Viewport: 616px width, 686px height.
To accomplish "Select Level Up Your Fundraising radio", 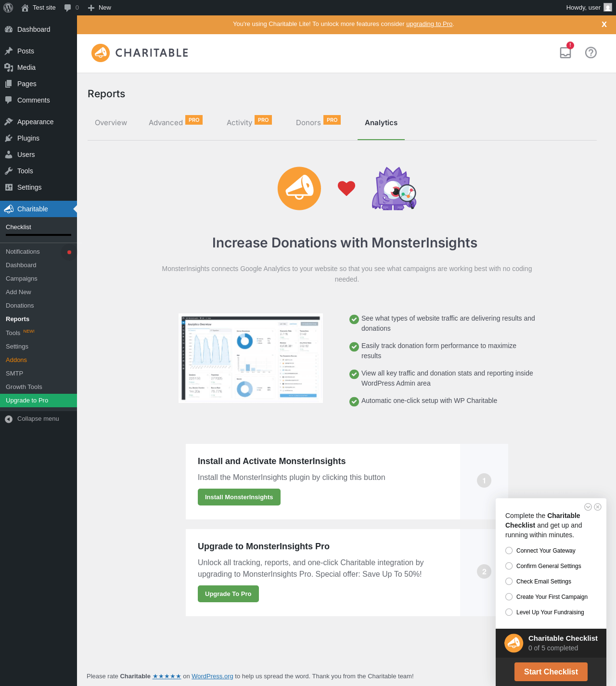I will point(509,612).
